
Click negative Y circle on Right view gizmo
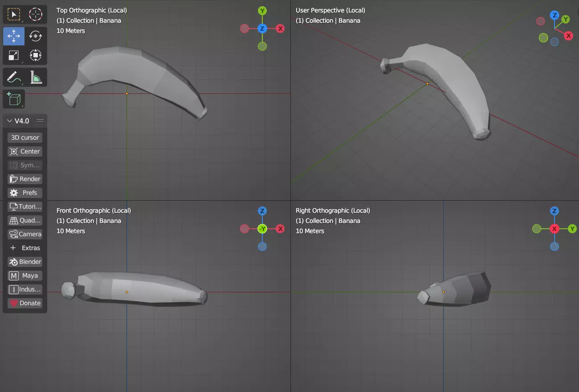[537, 229]
